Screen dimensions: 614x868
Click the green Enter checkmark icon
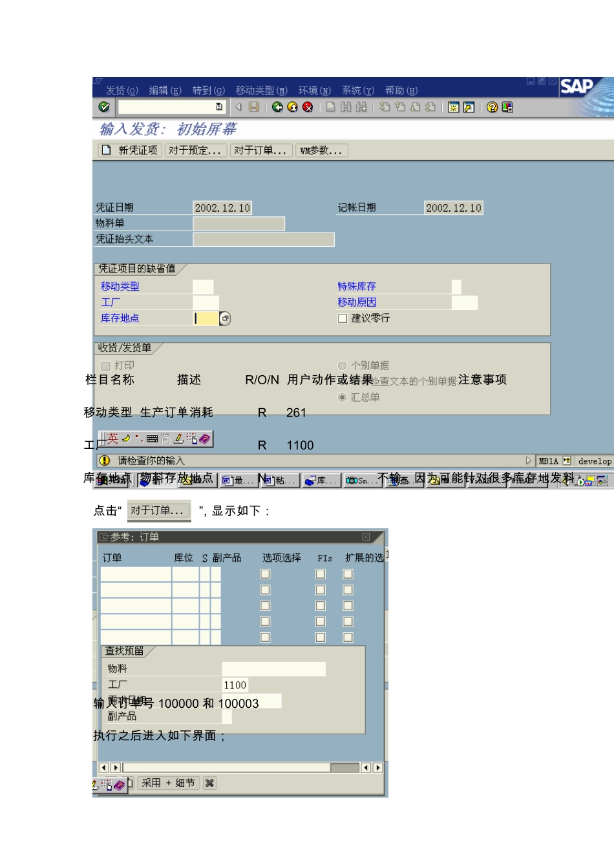click(x=104, y=107)
